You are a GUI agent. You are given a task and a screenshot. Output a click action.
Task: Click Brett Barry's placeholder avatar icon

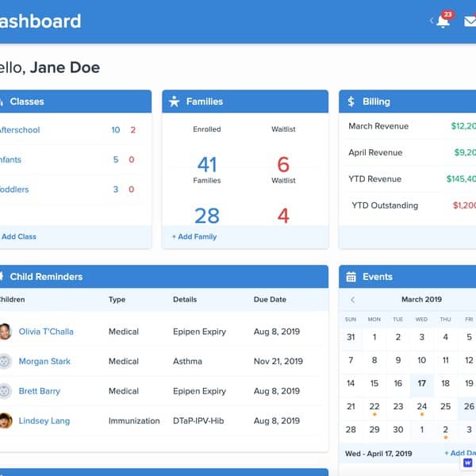(x=5, y=391)
